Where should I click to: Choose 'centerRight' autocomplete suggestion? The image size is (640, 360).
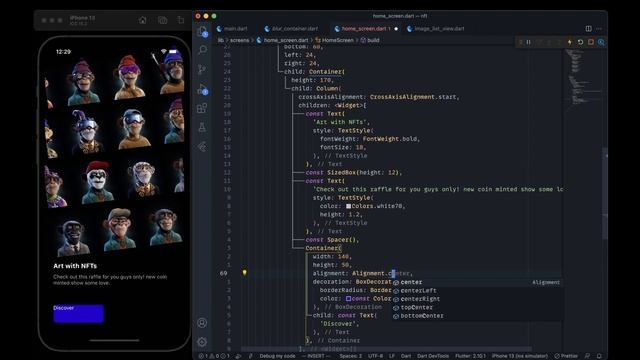[477, 299]
